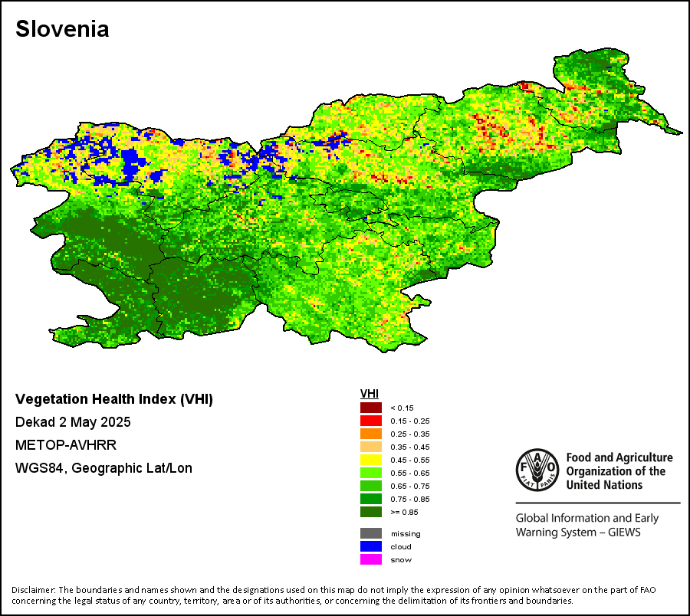
Task: Click the green 0.65 - 0.75 legend swatch
Action: tap(371, 486)
